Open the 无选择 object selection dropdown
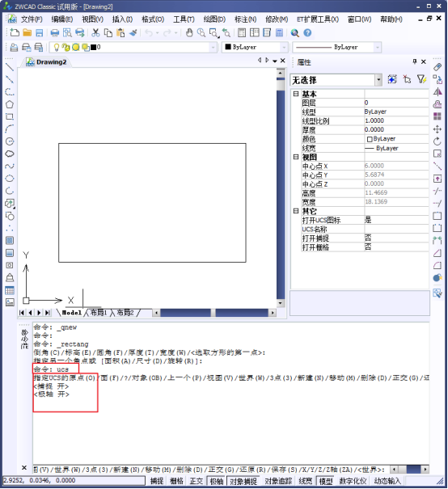448x489 pixels. point(378,80)
